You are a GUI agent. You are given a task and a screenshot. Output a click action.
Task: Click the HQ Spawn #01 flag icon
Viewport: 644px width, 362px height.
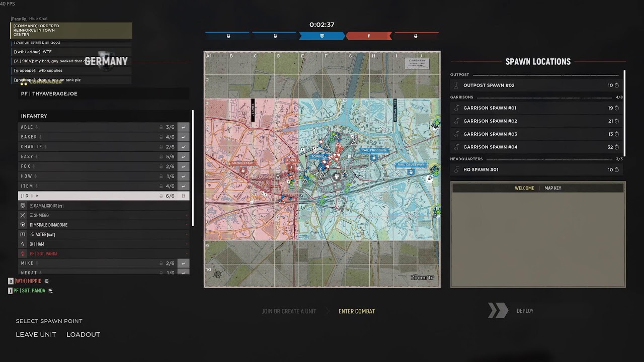click(x=456, y=170)
